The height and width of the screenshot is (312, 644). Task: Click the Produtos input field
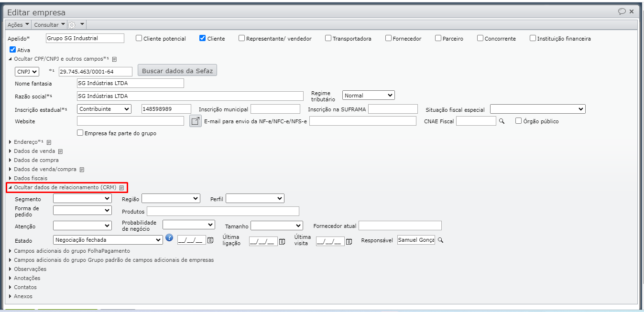(223, 211)
